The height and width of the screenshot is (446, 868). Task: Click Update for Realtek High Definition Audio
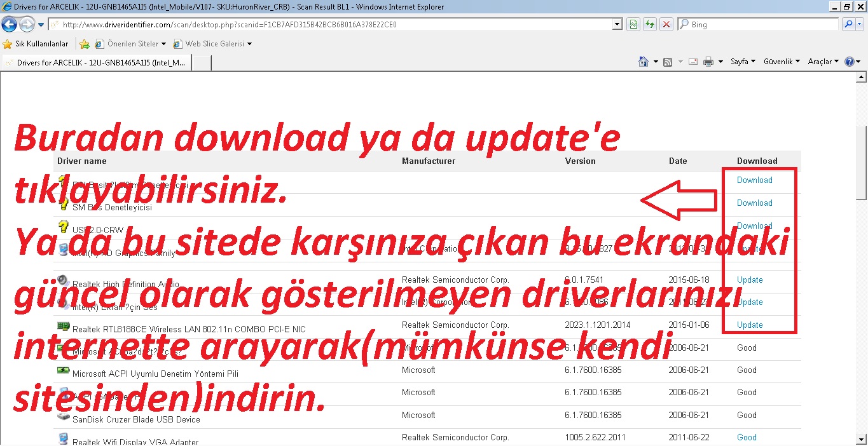point(750,280)
